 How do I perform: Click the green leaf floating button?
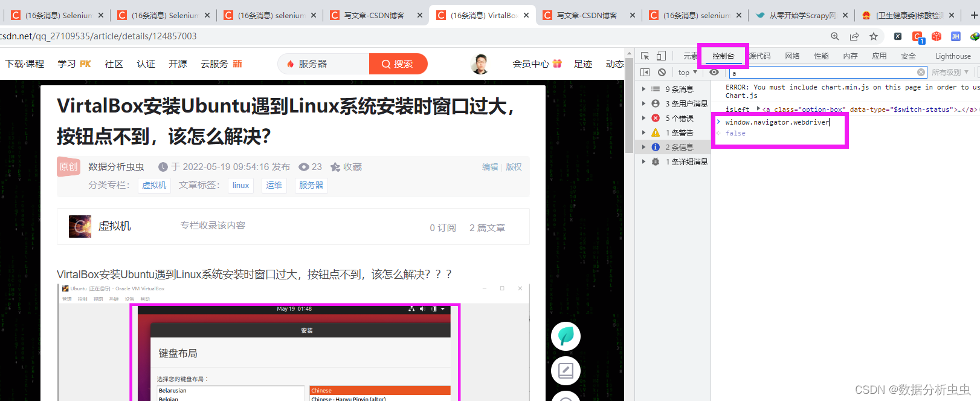point(566,336)
